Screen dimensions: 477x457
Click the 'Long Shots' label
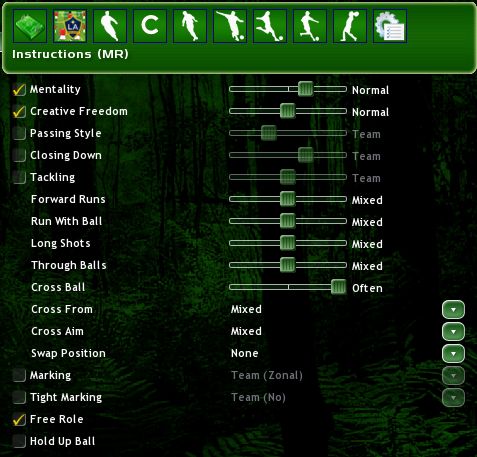tap(61, 244)
